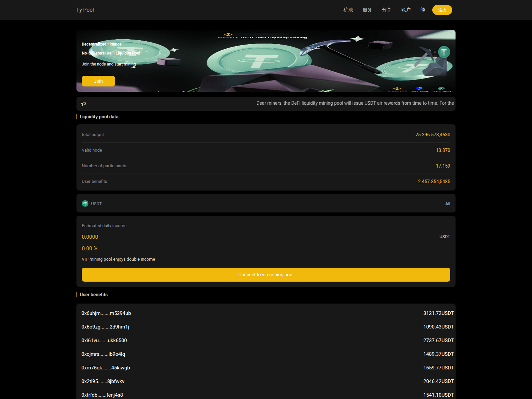
Task: Click the USDT unit label beside daily income
Action: [445, 237]
